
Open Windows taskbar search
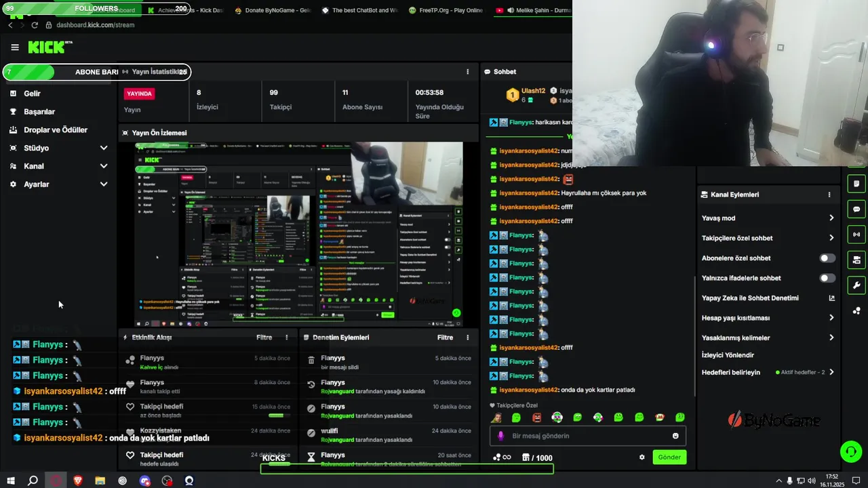pyautogui.click(x=33, y=481)
